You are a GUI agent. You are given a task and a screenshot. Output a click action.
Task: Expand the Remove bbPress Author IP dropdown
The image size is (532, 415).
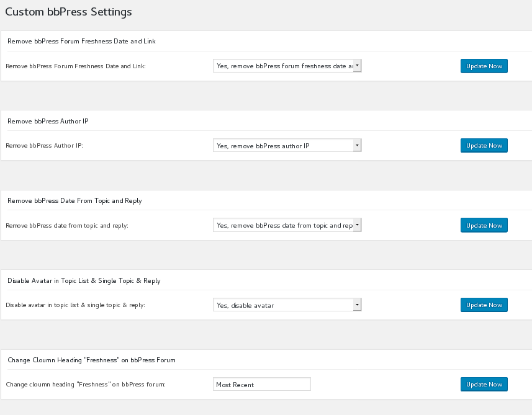pos(287,145)
